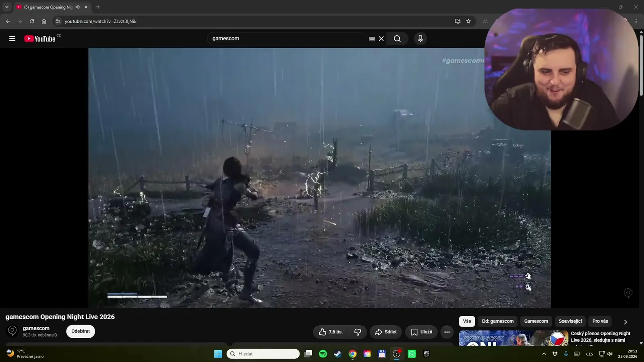Image resolution: width=644 pixels, height=362 pixels.
Task: Open the on-screen keyboard in search box
Action: [372, 39]
